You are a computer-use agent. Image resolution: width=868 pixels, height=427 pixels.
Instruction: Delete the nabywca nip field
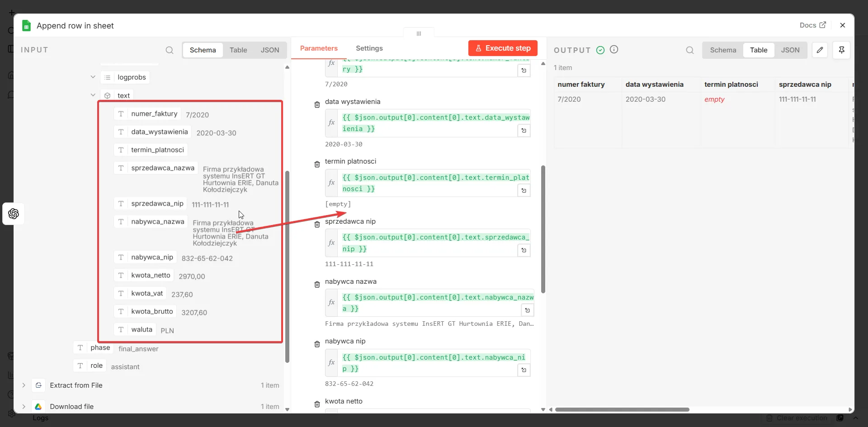[x=317, y=344]
